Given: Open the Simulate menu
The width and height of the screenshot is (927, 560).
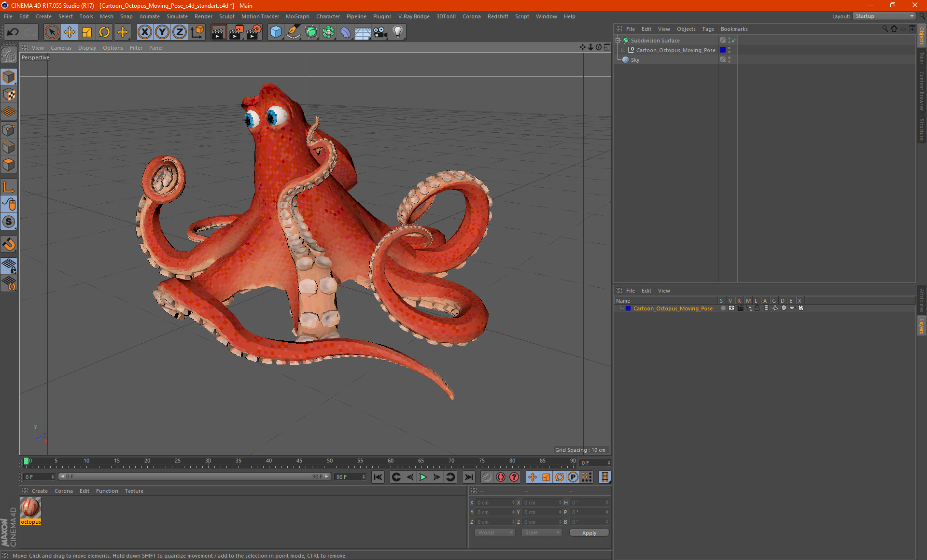Looking at the screenshot, I should tap(177, 16).
